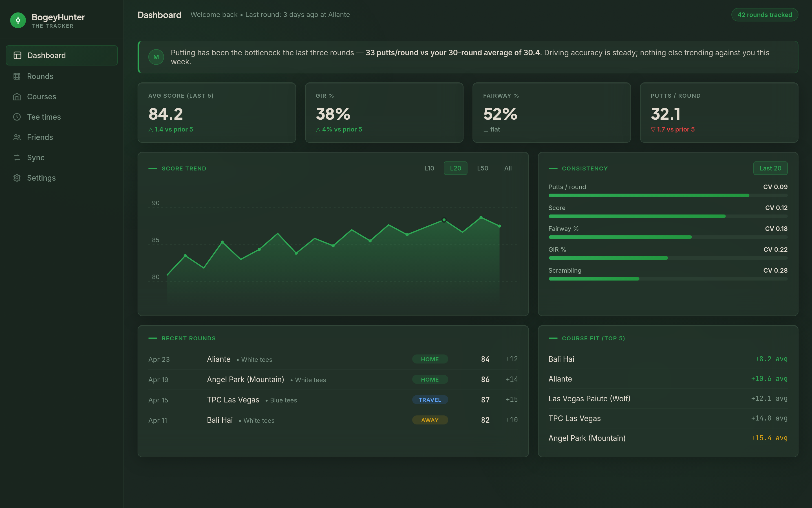Screen dimensions: 812x508
Task: Open Settings from sidebar
Action: [62, 178]
